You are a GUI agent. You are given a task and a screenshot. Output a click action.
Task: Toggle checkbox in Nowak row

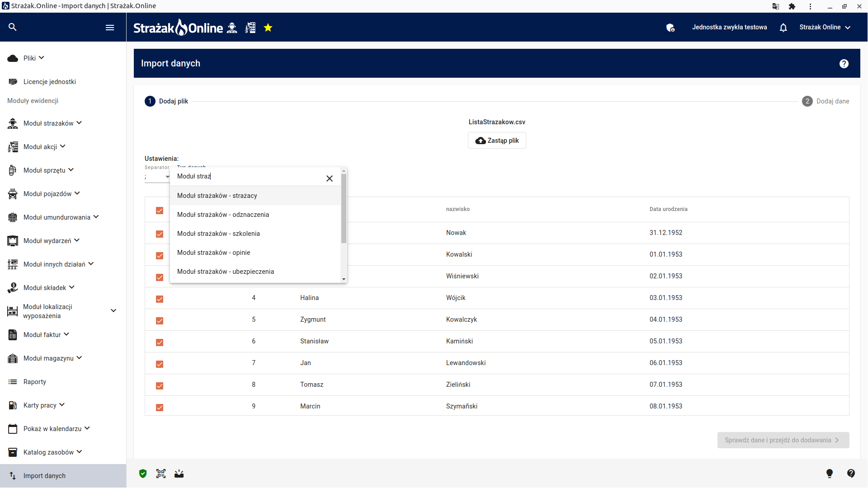(160, 234)
